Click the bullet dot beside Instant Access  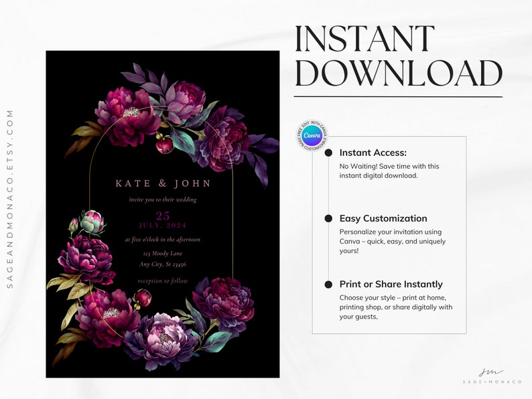(328, 153)
